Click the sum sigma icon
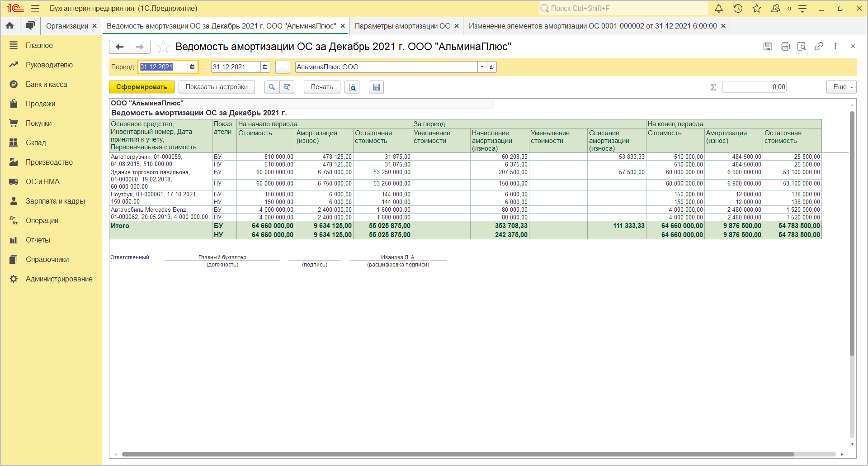868x466 pixels. (x=713, y=87)
